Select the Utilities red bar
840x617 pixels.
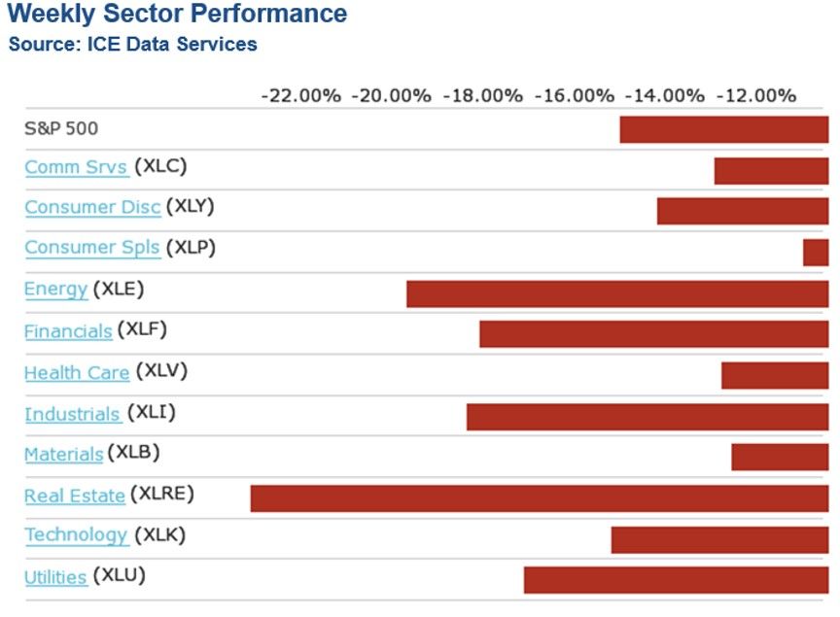676,580
